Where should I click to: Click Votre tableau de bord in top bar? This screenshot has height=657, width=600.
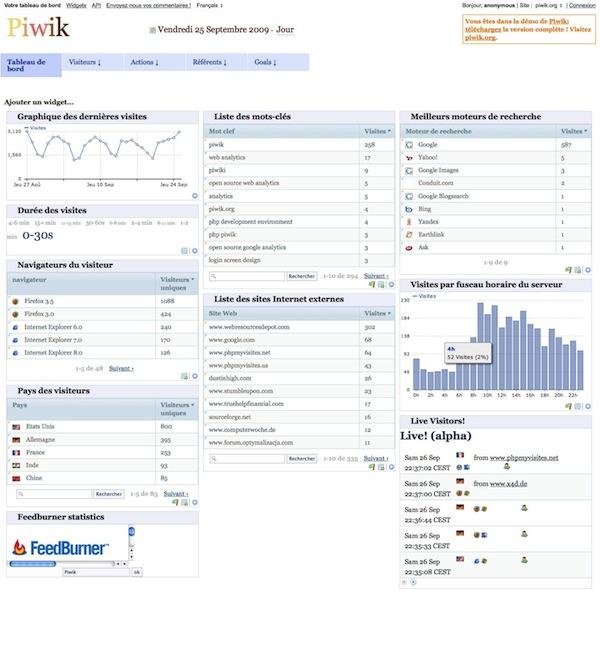tap(32, 5)
